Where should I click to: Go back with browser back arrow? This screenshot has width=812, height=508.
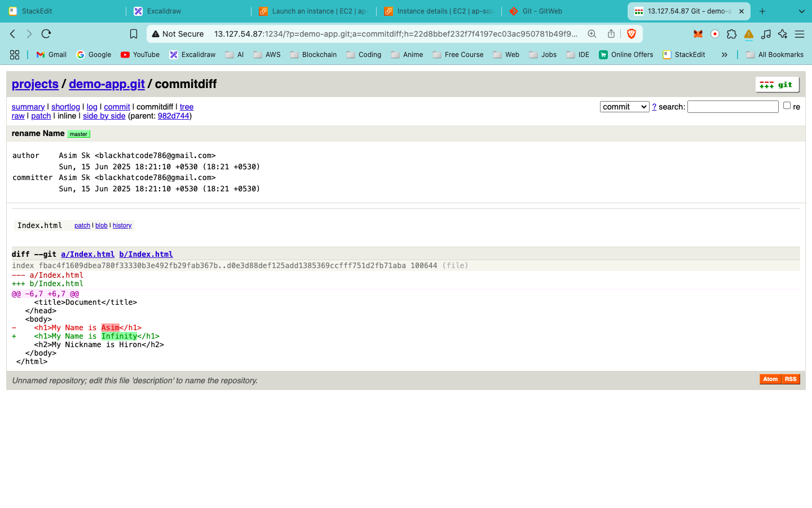coord(13,34)
